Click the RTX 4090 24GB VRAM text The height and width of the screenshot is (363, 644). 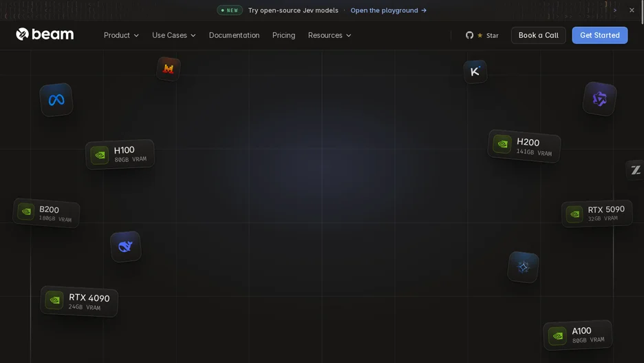click(x=89, y=301)
